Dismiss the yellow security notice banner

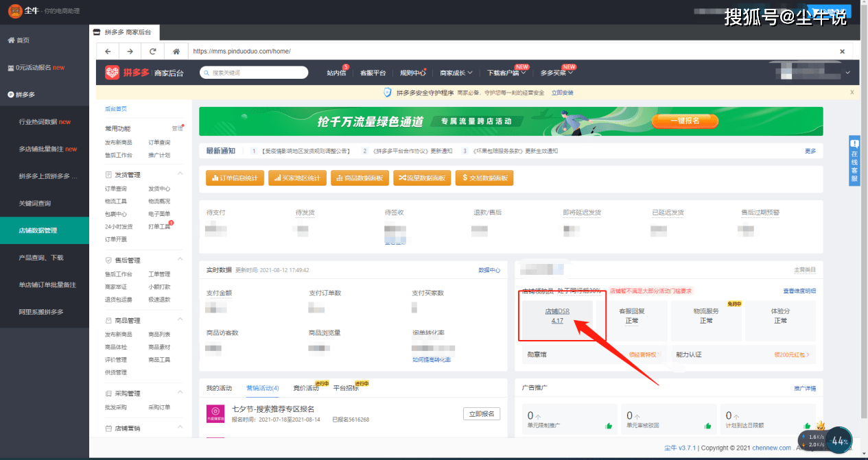852,93
